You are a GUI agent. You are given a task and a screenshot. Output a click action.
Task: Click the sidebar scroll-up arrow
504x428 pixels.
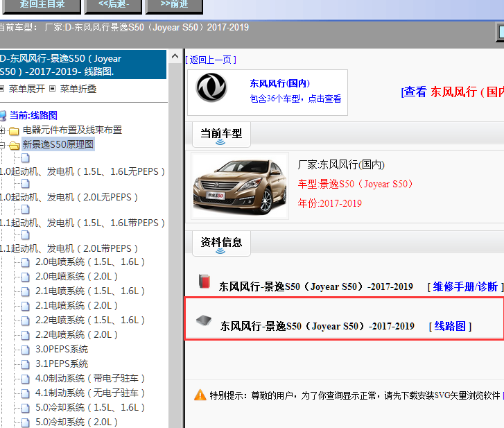175,56
